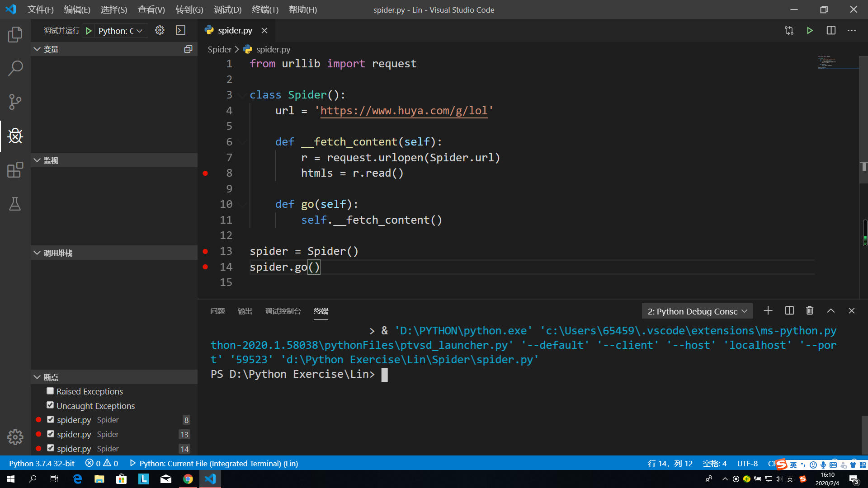Disable breakpoint checkbox for line 13
This screenshot has height=488, width=868.
(51, 434)
